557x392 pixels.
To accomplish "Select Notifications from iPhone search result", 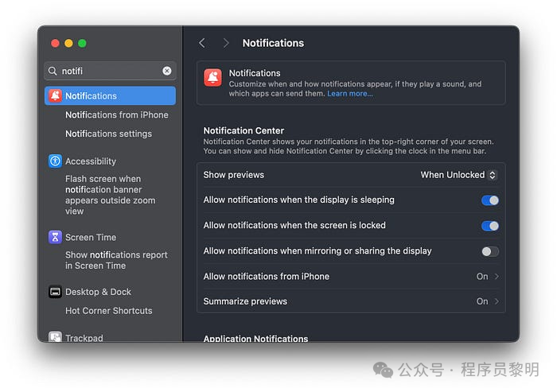I will pyautogui.click(x=116, y=114).
